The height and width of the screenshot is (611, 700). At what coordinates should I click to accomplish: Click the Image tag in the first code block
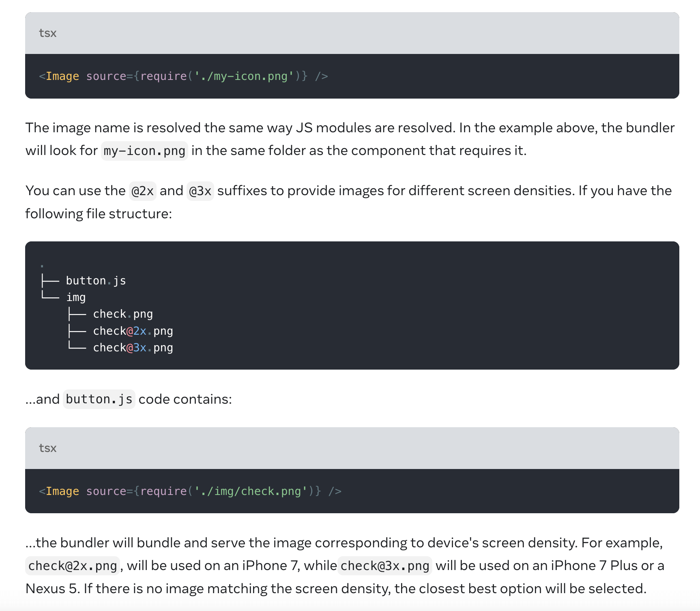click(62, 76)
